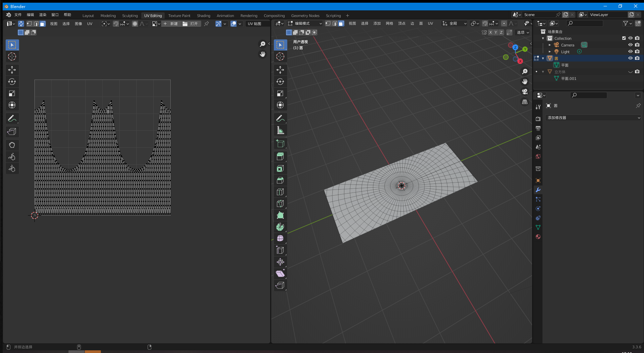Toggle Collection viewport visibility eye
The height and width of the screenshot is (353, 644).
[x=630, y=38]
